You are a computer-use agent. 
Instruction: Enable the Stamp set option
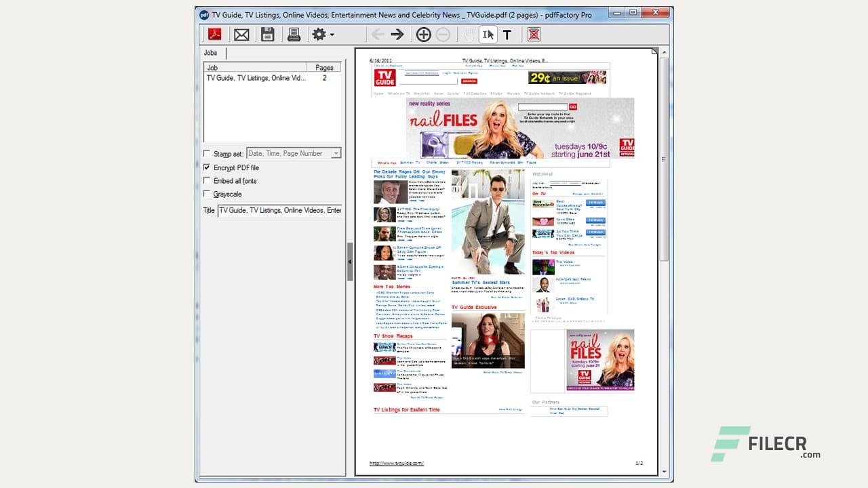pyautogui.click(x=207, y=154)
